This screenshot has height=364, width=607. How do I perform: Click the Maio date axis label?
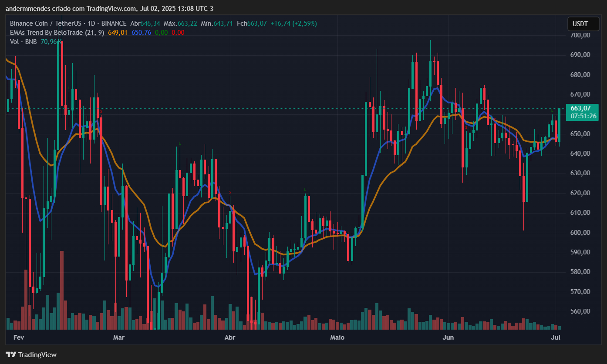[337, 337]
